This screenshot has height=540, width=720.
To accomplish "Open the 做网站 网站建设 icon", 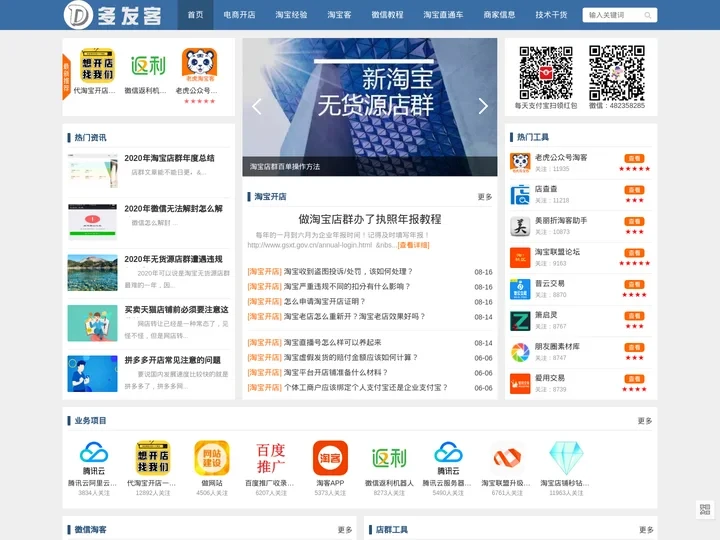I will [x=212, y=458].
